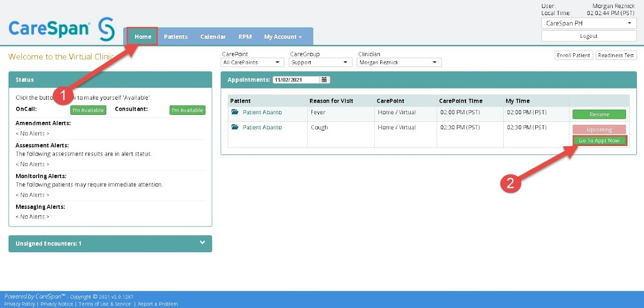The image size is (644, 308).
Task: Open the Privacy Policy link
Action: pyautogui.click(x=20, y=304)
